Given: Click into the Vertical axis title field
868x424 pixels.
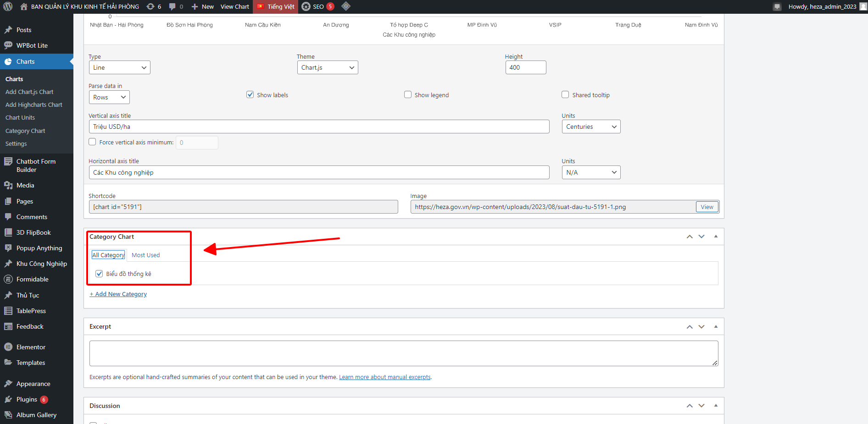Looking at the screenshot, I should pos(319,127).
